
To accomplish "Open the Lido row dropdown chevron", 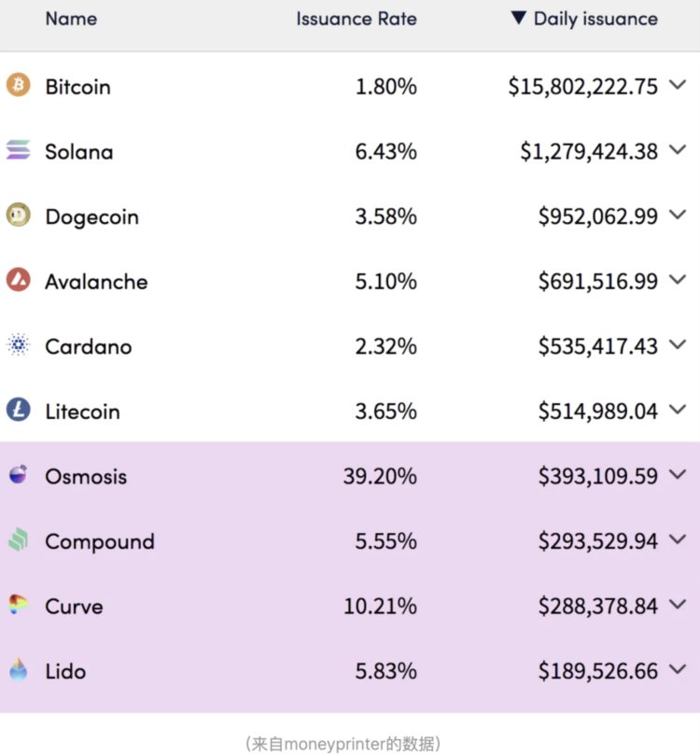I will (x=678, y=670).
